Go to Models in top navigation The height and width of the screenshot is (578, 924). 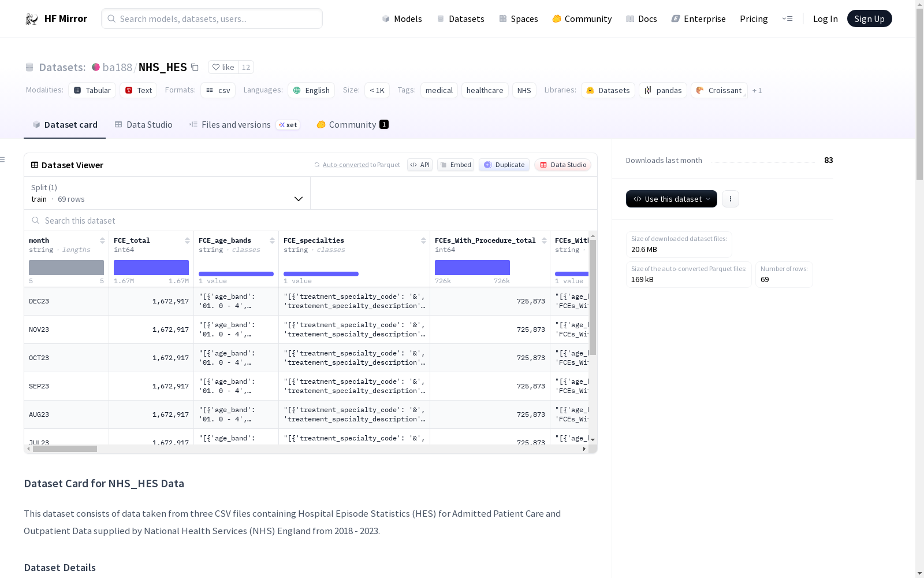402,19
